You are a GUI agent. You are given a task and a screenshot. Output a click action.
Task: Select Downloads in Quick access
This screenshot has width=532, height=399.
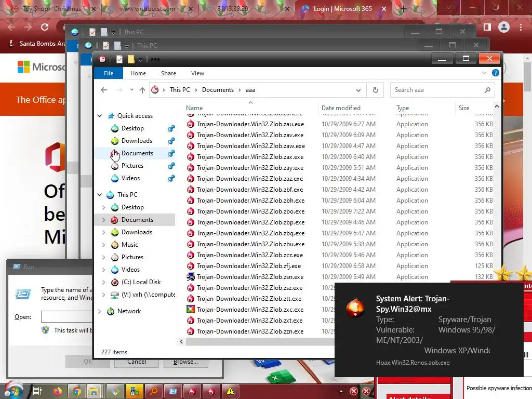137,141
